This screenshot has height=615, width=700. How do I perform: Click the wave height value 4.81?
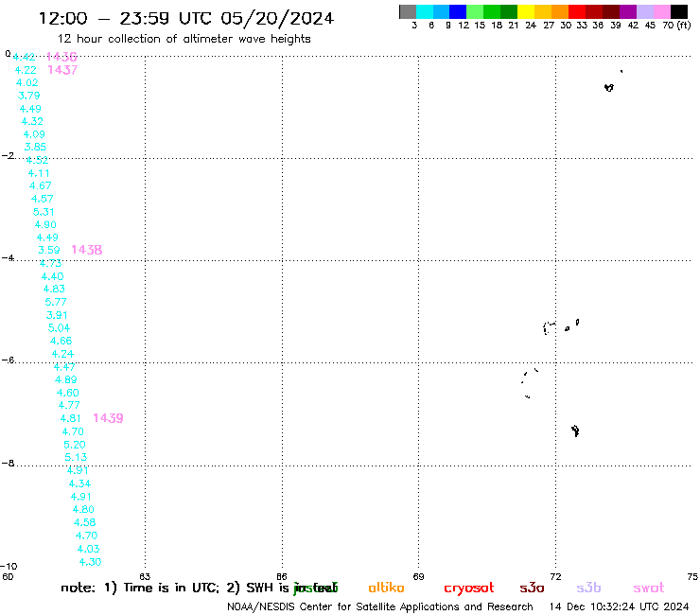point(71,418)
